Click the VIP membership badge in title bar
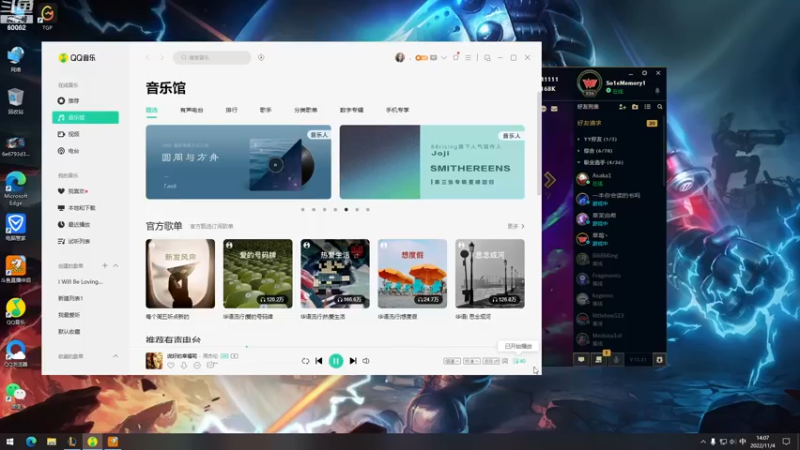The width and height of the screenshot is (800, 450). coord(421,58)
